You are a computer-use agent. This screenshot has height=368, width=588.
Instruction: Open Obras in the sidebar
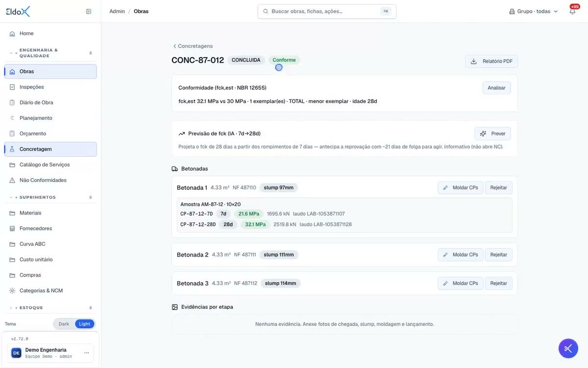point(50,72)
